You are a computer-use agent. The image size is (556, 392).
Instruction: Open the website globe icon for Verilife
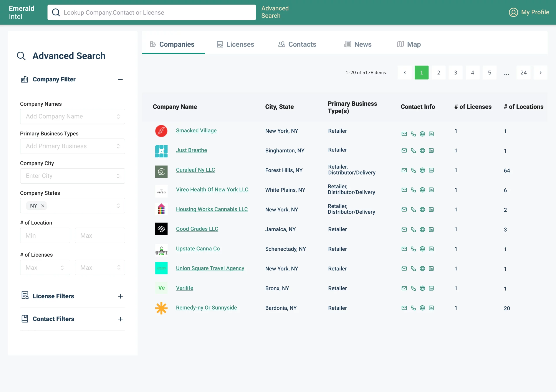click(x=422, y=288)
